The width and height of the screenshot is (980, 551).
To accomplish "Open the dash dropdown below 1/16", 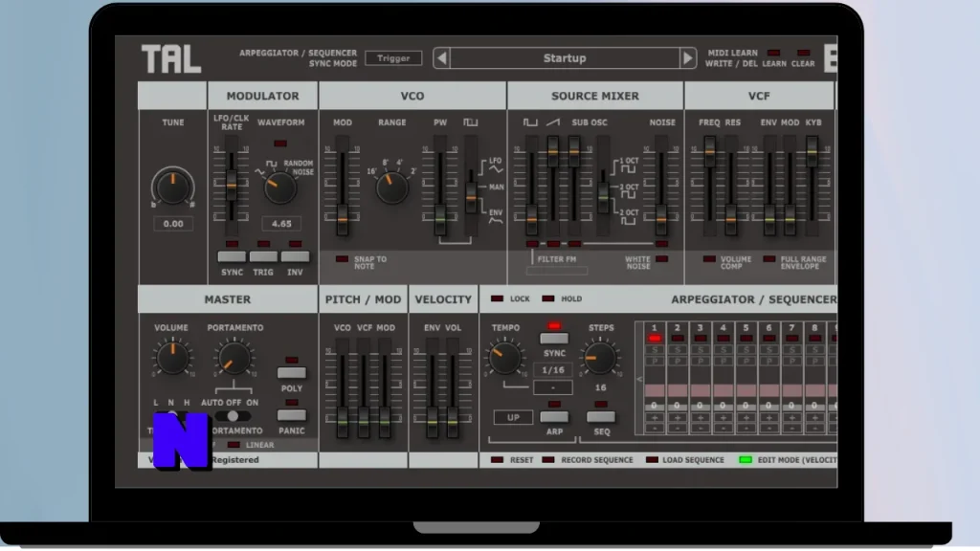I will [553, 388].
